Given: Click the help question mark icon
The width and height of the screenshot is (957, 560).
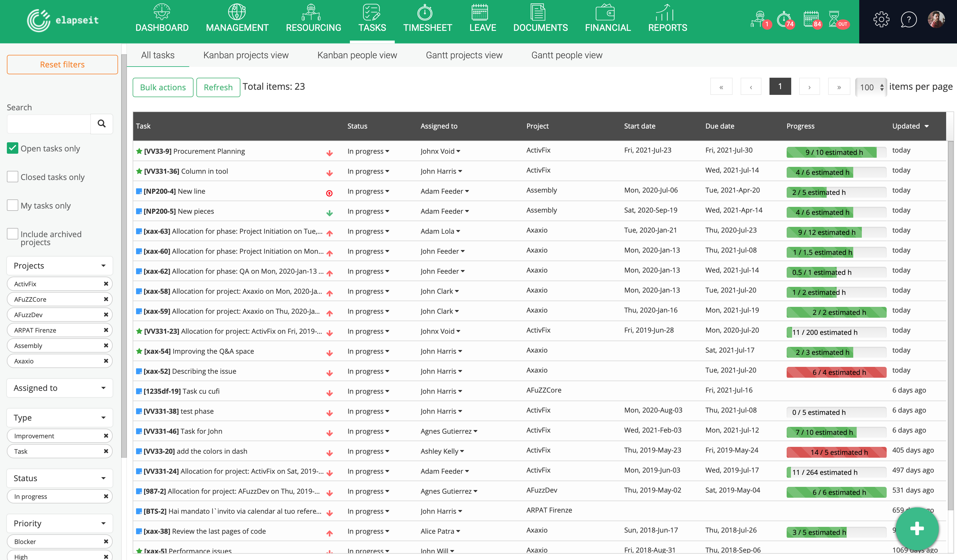Looking at the screenshot, I should coord(908,20).
